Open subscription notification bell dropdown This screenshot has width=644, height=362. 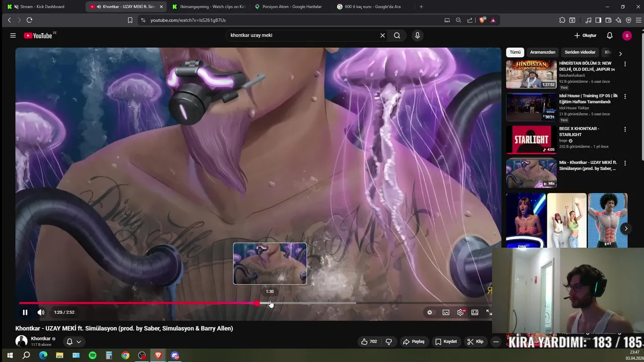click(x=73, y=341)
